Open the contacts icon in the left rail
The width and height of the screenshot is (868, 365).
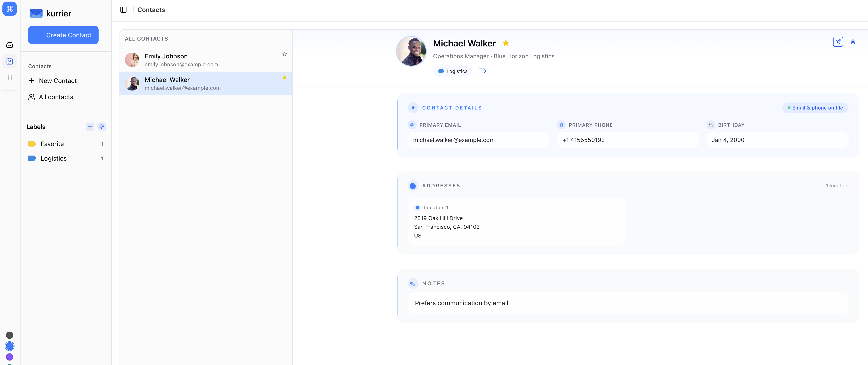[x=10, y=61]
